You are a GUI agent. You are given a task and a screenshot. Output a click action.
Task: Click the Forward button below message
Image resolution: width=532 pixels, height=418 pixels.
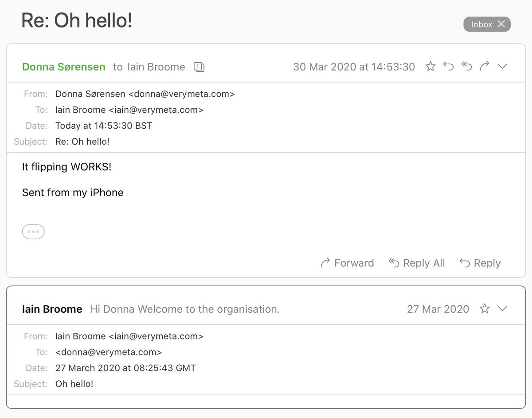point(347,263)
